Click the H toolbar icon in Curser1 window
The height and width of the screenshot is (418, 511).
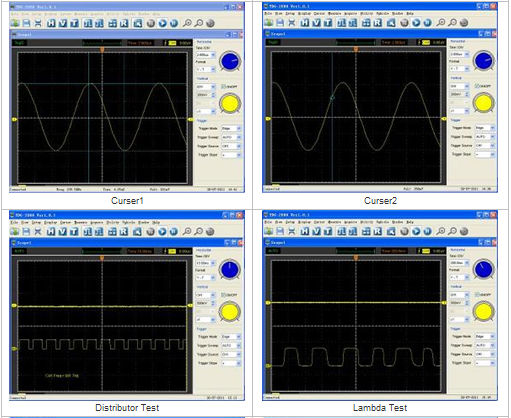coord(51,23)
